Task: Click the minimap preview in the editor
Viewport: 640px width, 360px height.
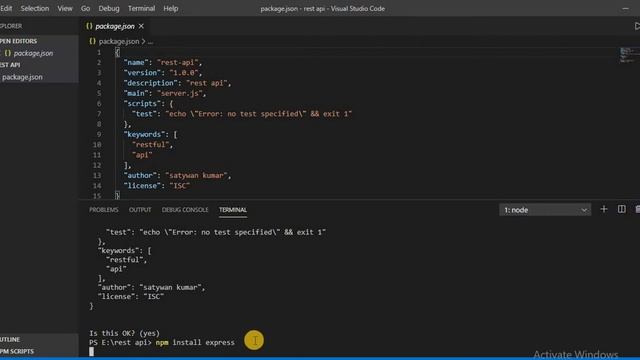Action: coord(629,55)
